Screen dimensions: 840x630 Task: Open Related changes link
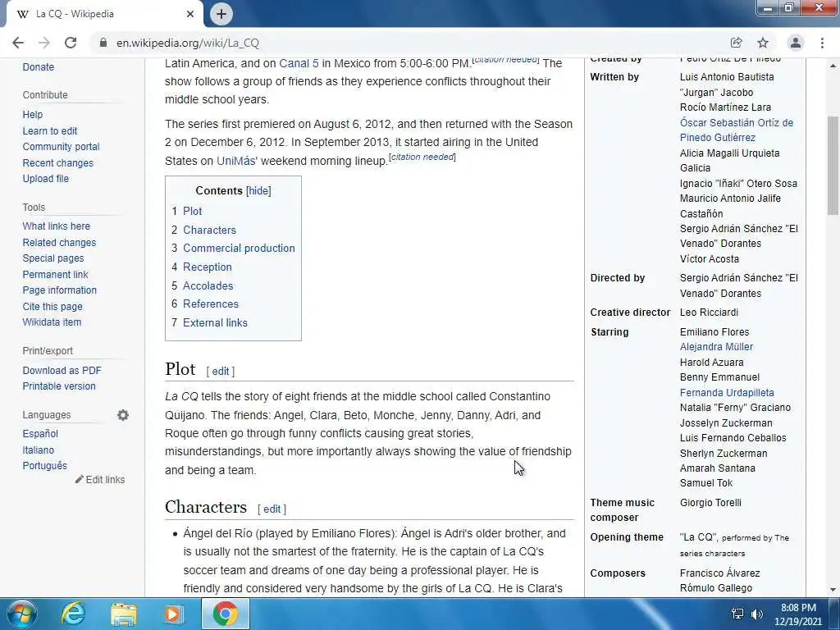click(x=59, y=242)
